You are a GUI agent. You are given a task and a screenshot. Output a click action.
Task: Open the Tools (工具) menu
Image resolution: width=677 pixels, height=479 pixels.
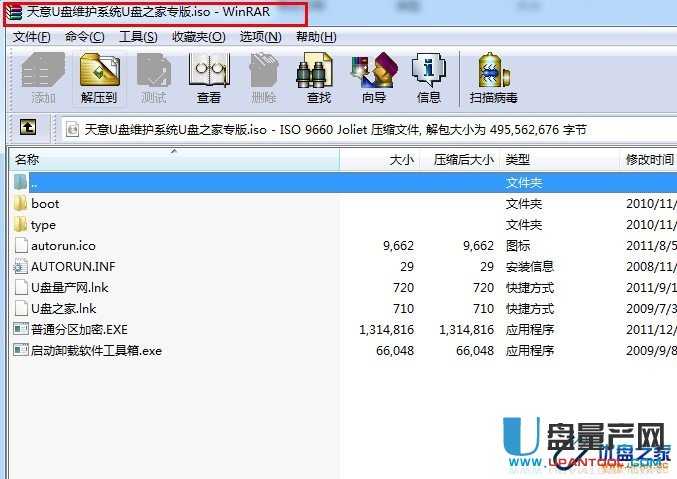[x=138, y=37]
